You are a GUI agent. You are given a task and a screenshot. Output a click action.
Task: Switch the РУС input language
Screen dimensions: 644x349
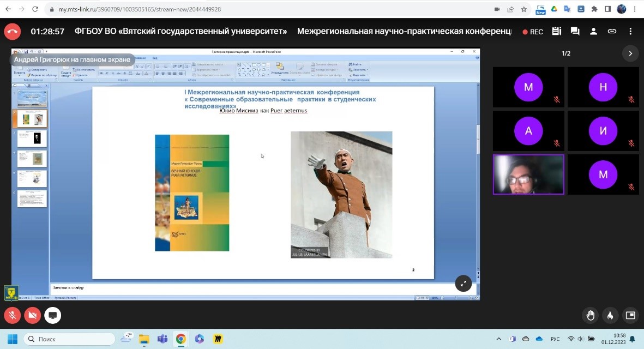tap(555, 339)
